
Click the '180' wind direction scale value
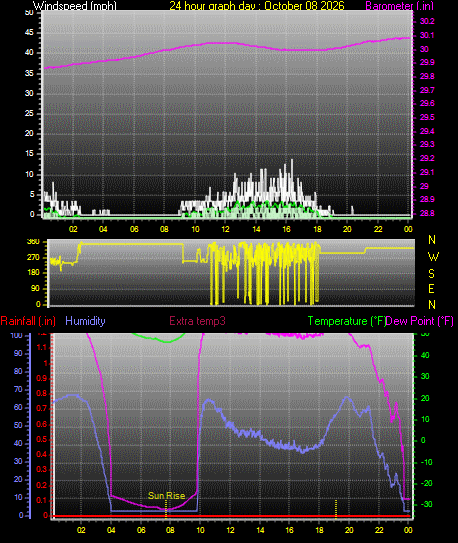click(x=33, y=273)
